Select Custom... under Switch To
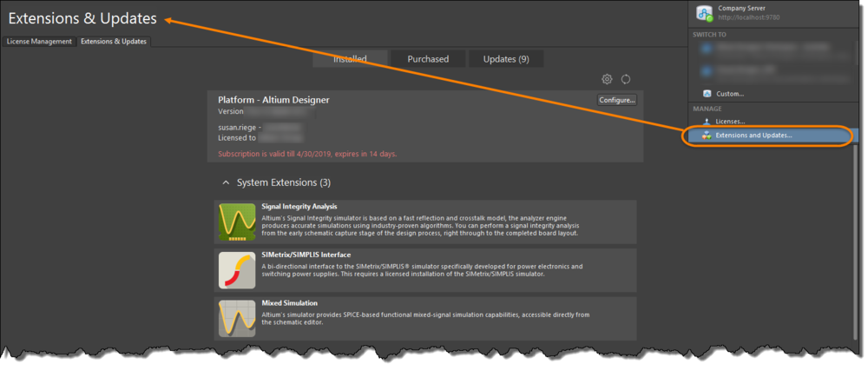Viewport: 868px width, 371px height. click(x=730, y=94)
